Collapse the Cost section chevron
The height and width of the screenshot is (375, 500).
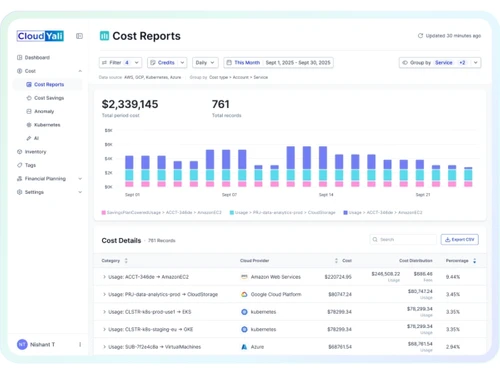point(80,71)
